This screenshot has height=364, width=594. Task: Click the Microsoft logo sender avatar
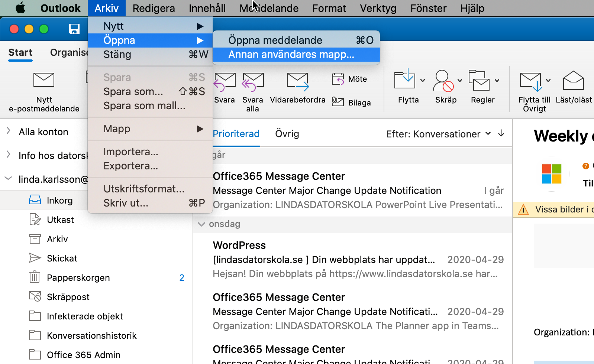click(552, 174)
